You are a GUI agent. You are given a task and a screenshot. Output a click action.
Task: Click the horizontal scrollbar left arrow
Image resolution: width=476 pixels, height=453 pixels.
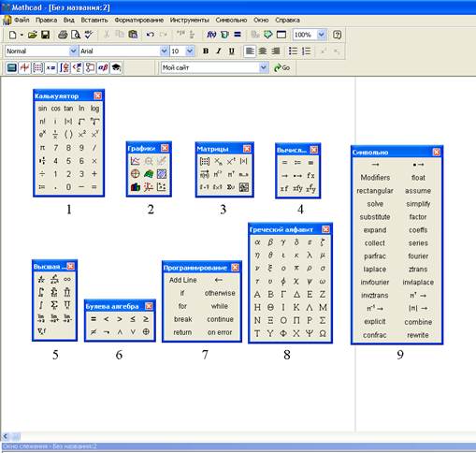(5, 436)
